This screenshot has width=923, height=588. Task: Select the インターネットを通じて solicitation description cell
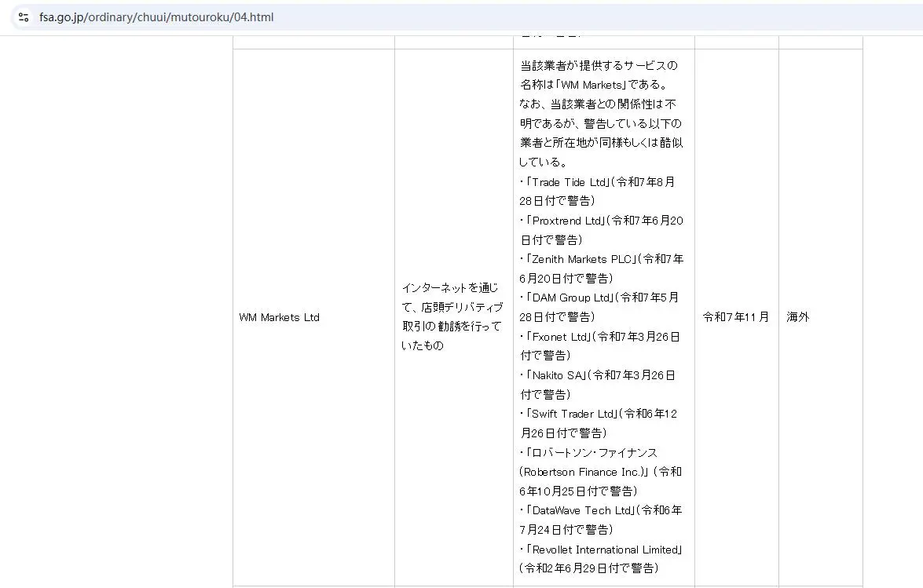click(454, 317)
